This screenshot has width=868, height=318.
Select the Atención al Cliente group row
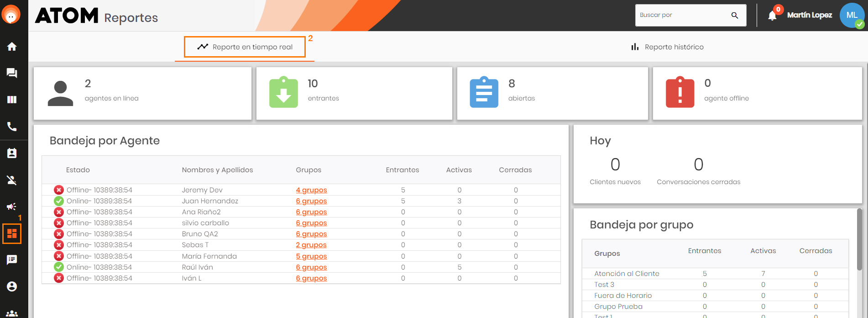[x=627, y=274]
